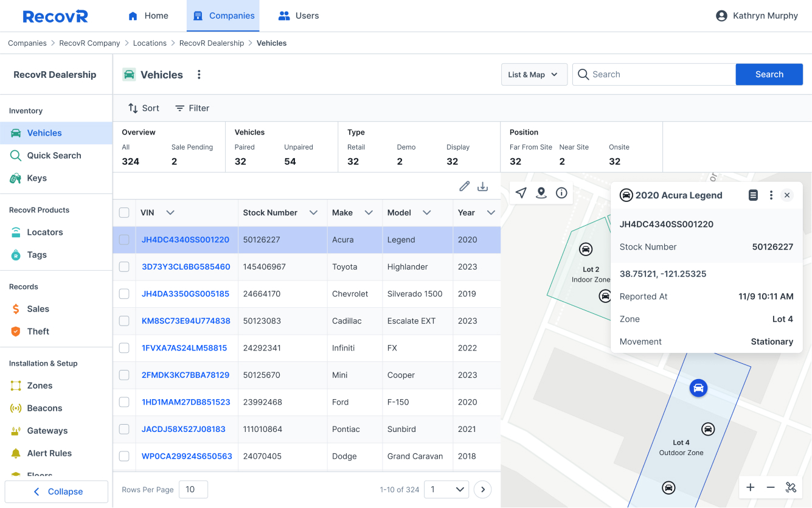Click the details icon on the Acura Legend card
Screen dimensions: 812x508
(753, 195)
